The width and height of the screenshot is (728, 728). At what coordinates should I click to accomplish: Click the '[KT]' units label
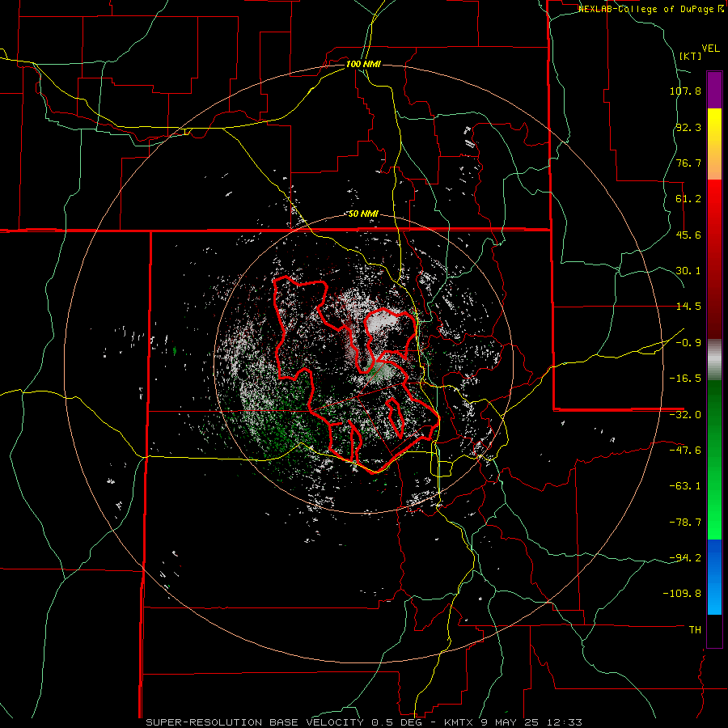tap(690, 56)
